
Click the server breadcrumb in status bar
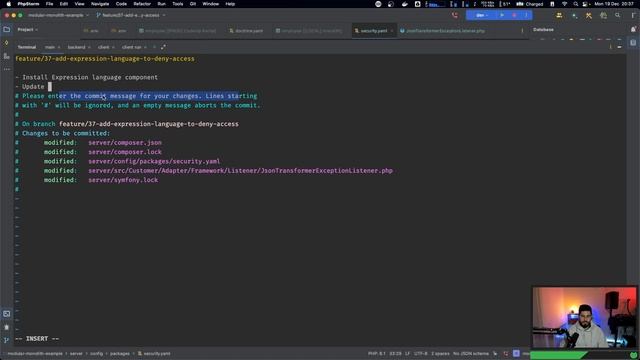click(76, 353)
